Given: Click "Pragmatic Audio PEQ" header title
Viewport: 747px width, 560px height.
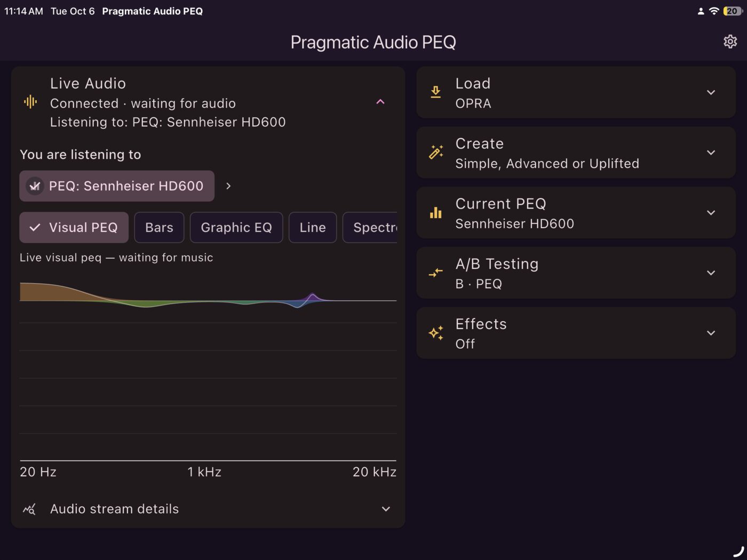Looking at the screenshot, I should [x=373, y=42].
